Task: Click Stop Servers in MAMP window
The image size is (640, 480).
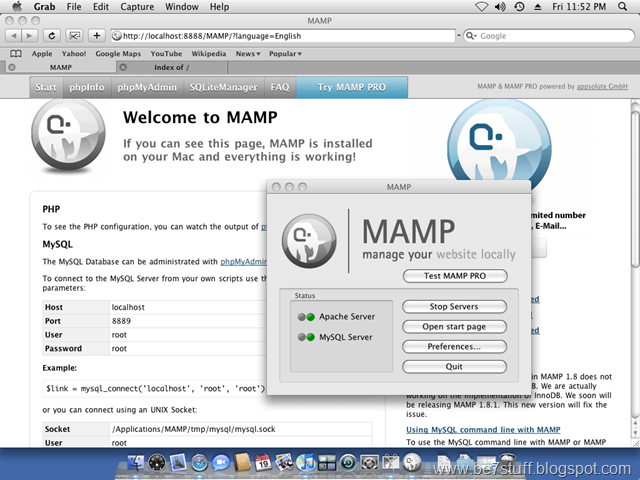Action: tap(454, 307)
